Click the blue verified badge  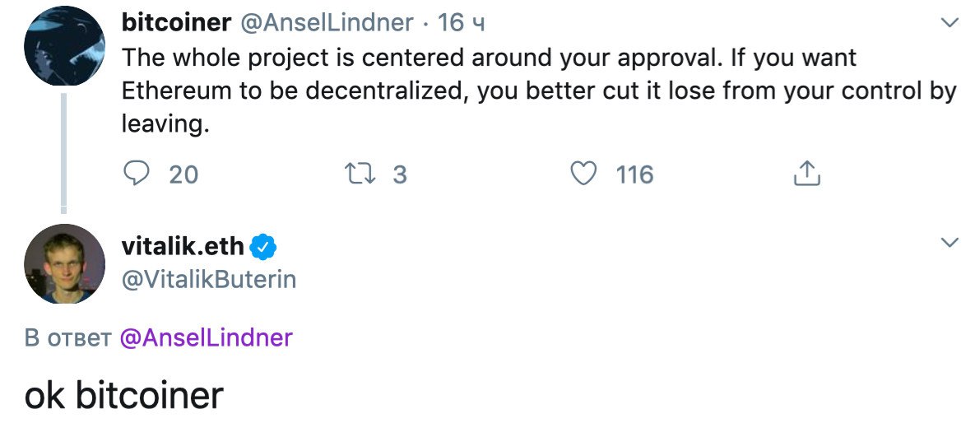[262, 245]
